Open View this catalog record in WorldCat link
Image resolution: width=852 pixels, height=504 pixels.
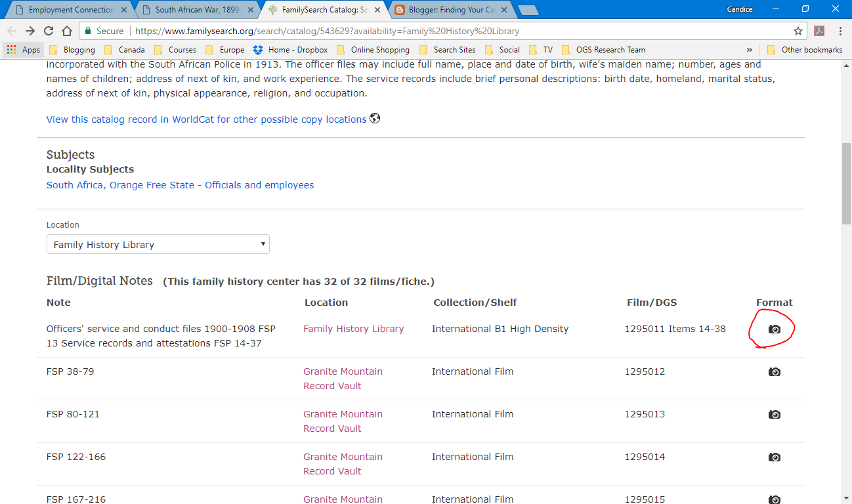click(x=206, y=119)
